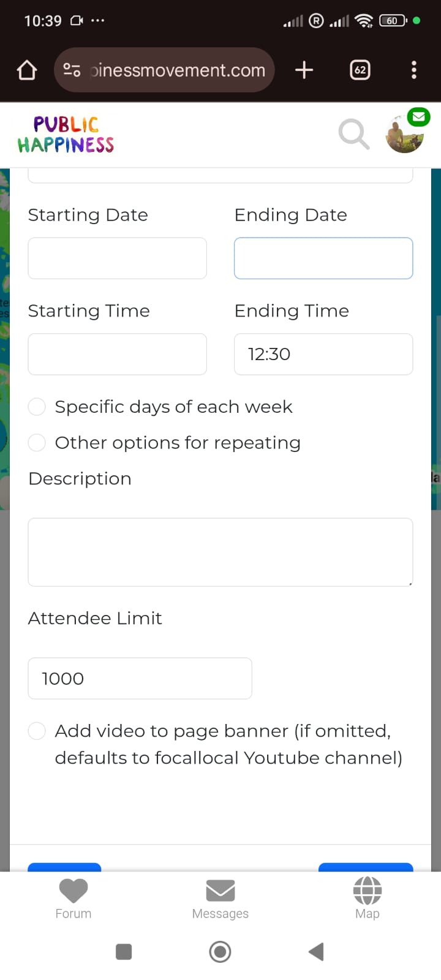Viewport: 441px width, 980px height.
Task: Open the Starting Time picker field
Action: [x=117, y=354]
